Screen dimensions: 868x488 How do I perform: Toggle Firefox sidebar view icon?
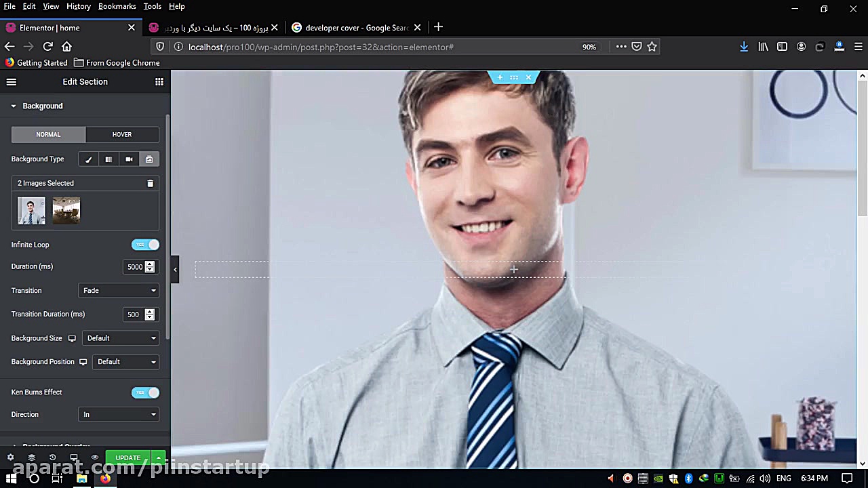pos(782,47)
